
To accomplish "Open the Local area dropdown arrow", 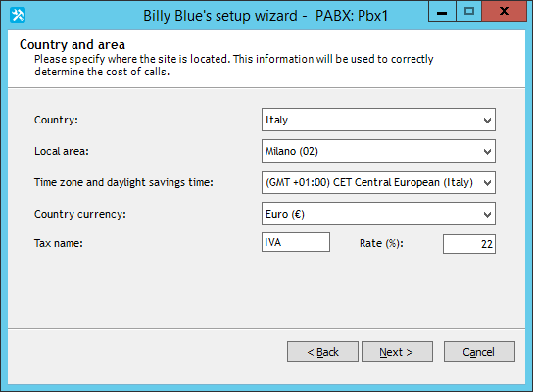I will tap(487, 151).
